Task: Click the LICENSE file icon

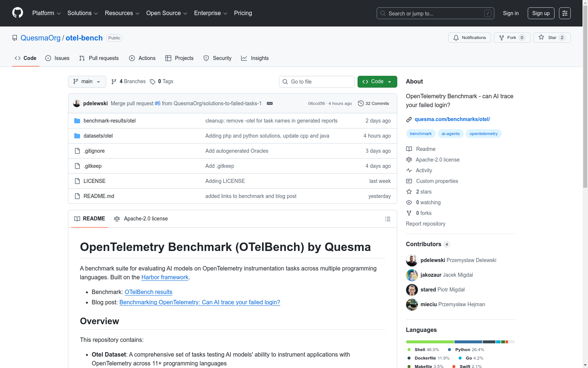Action: point(77,181)
